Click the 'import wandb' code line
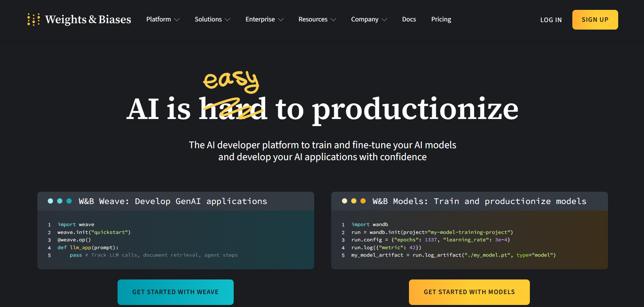Image resolution: width=644 pixels, height=307 pixels. click(370, 224)
